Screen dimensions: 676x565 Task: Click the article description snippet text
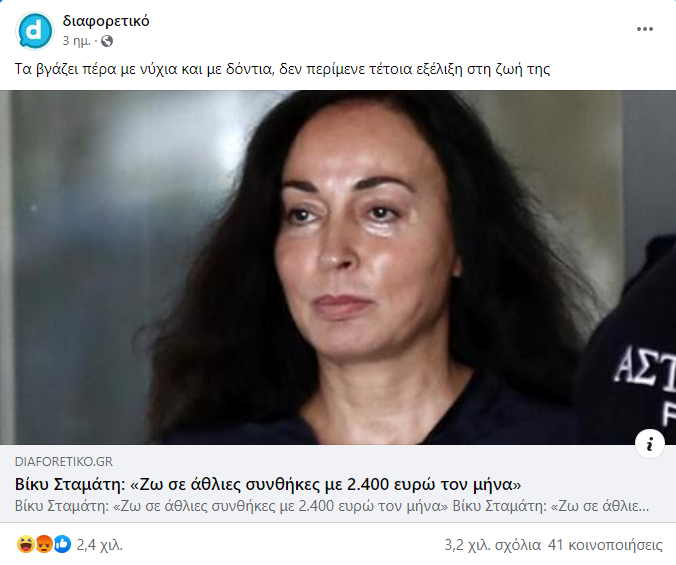(x=332, y=506)
